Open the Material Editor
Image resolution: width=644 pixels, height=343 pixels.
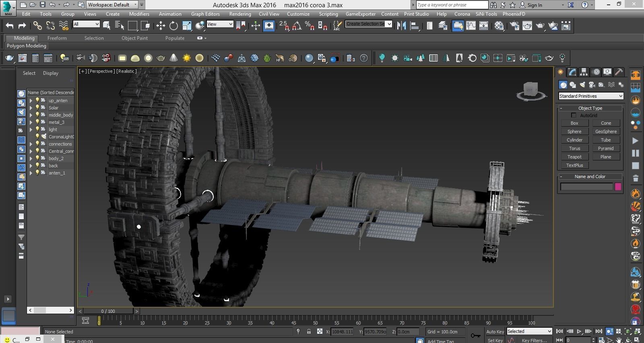pos(500,26)
